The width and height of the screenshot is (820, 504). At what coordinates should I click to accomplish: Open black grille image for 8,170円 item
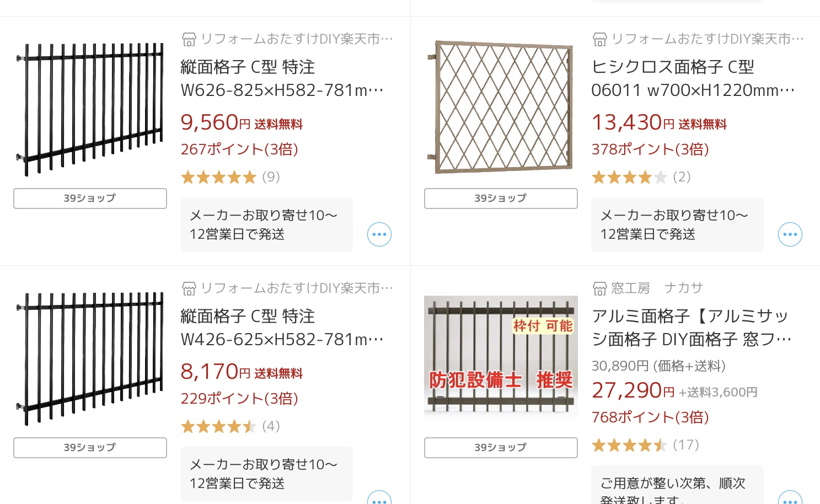(90, 357)
